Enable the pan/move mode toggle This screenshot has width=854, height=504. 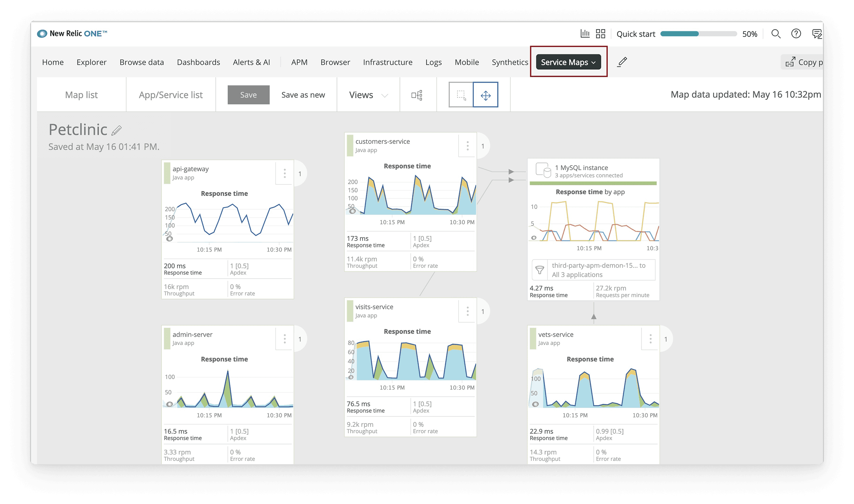pos(485,95)
